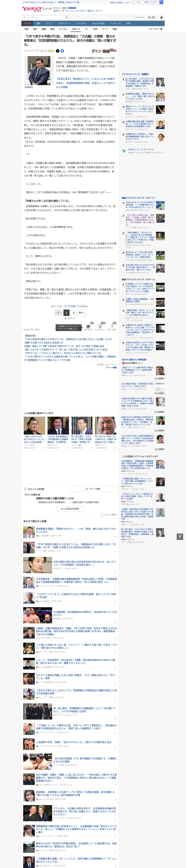
Task: Open the 【全文】日本相撲協会 related card thumbnail
Action: (x=58, y=426)
